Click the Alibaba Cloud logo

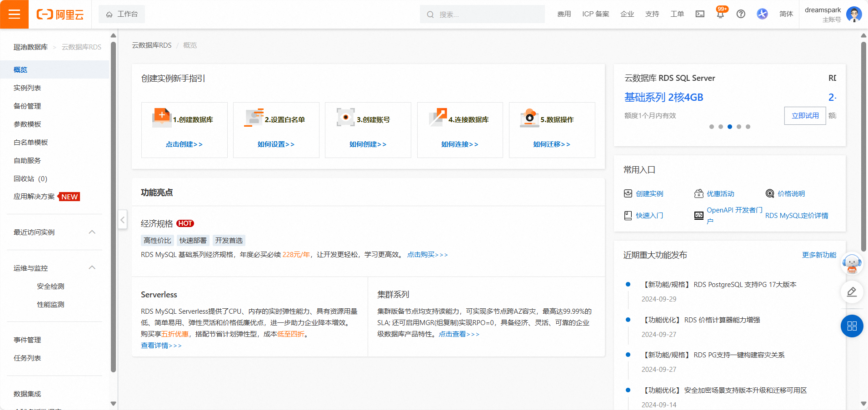point(60,15)
